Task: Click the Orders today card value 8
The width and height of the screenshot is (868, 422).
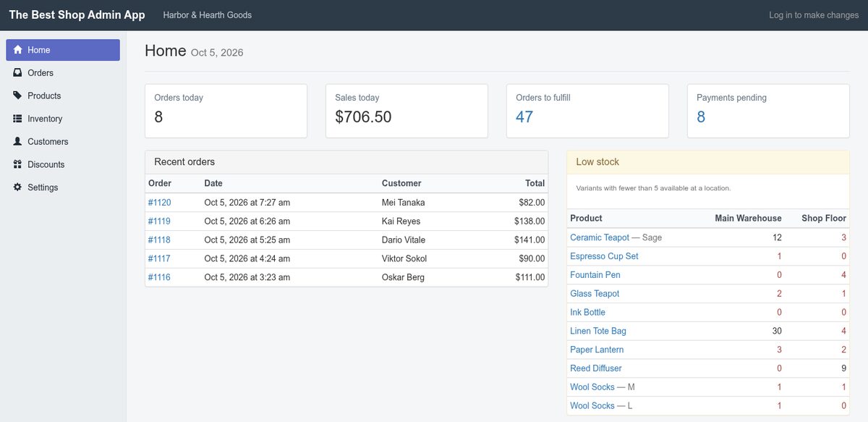Action: click(158, 117)
